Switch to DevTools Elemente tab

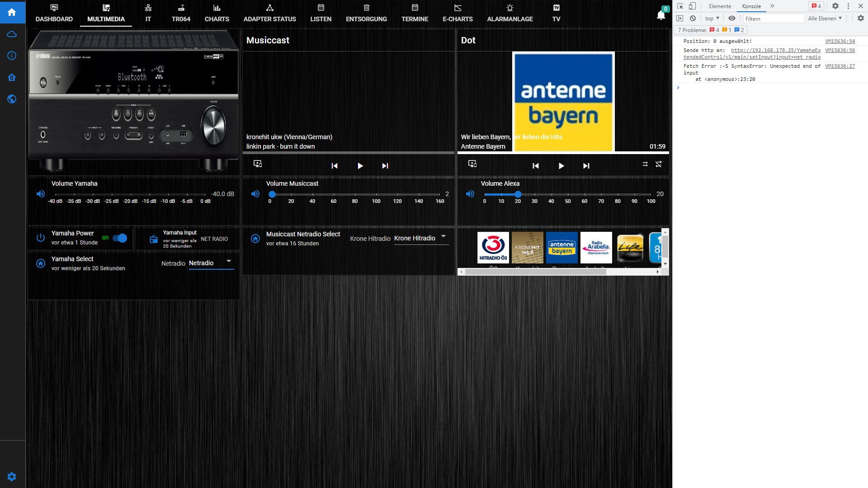720,6
